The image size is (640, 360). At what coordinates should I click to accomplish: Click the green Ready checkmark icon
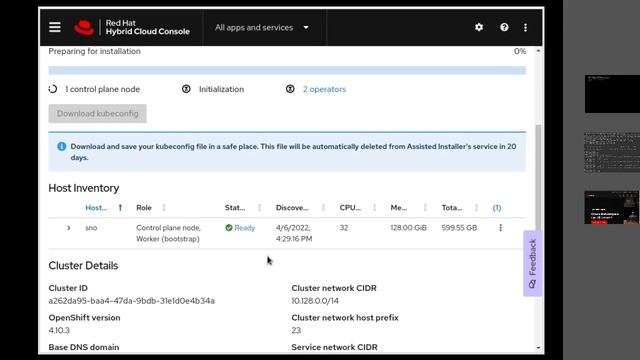(x=229, y=228)
